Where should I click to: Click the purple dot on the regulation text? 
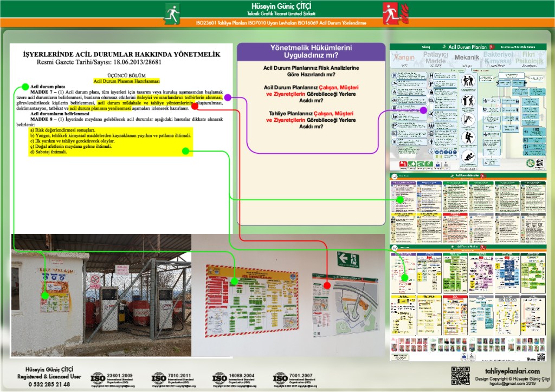(x=229, y=97)
